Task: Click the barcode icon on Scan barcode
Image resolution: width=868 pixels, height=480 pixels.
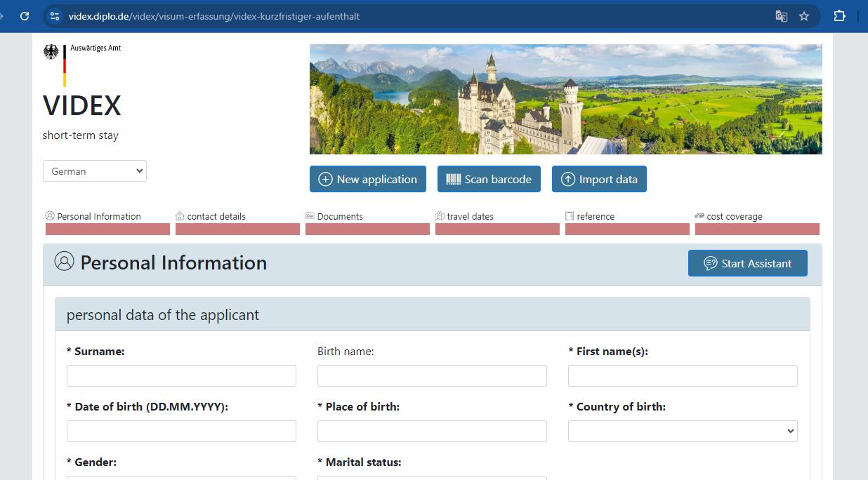Action: 455,179
